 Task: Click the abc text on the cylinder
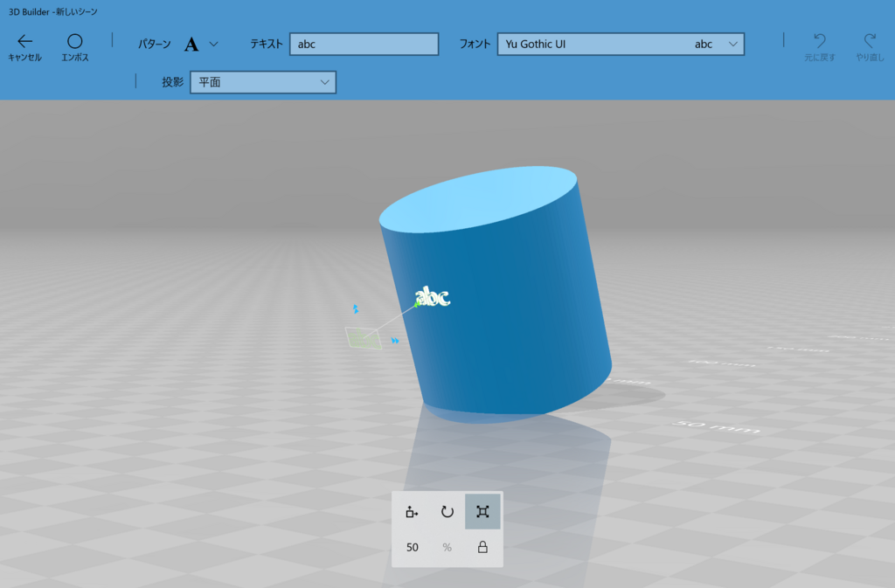(432, 296)
